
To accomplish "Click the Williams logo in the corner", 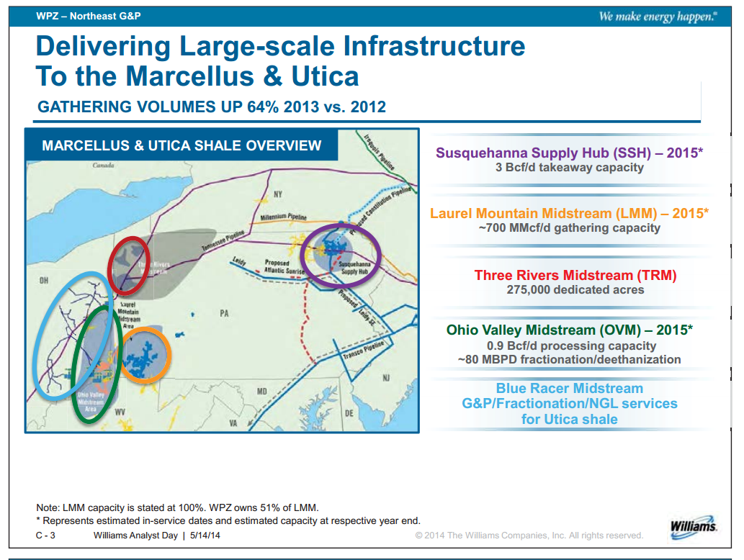I will coord(694,528).
